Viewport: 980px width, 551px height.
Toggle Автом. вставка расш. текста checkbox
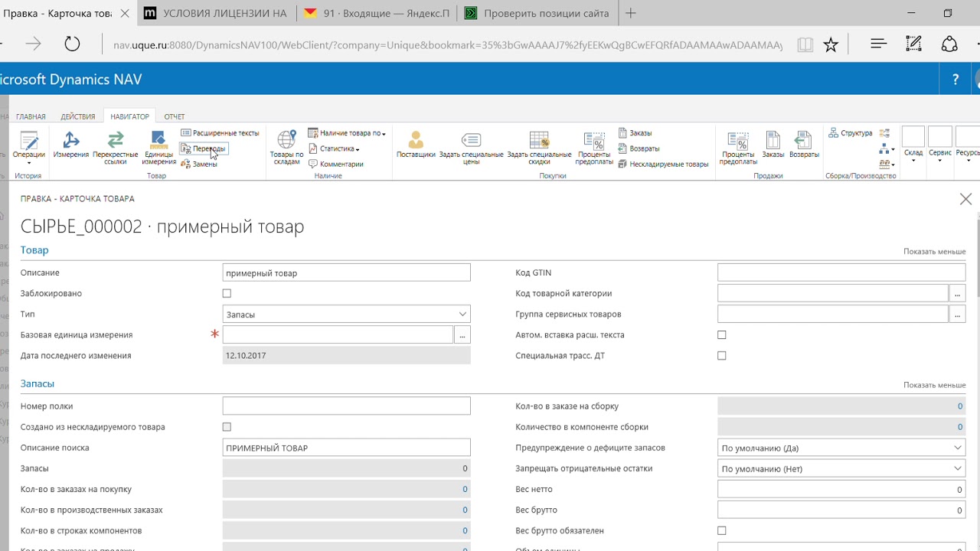pos(721,334)
